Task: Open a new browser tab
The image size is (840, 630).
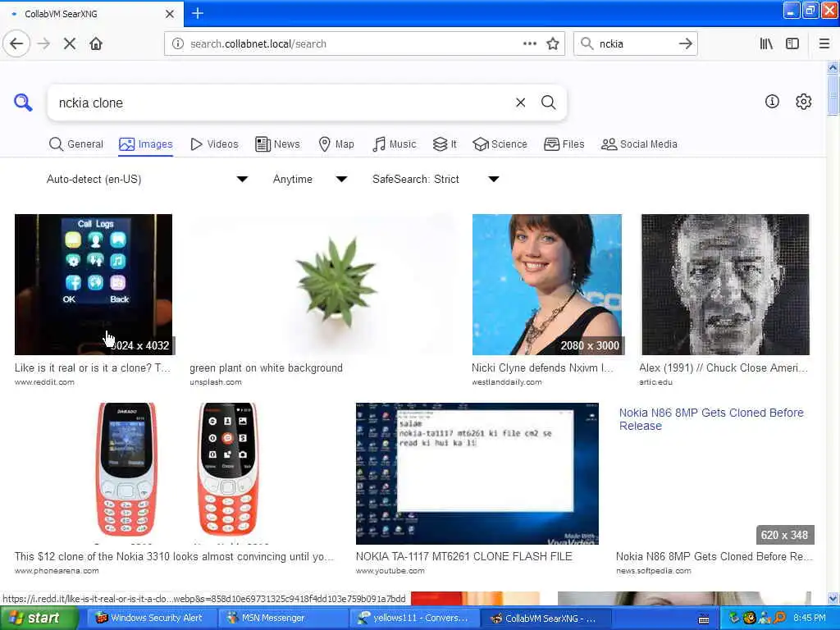Action: (197, 13)
